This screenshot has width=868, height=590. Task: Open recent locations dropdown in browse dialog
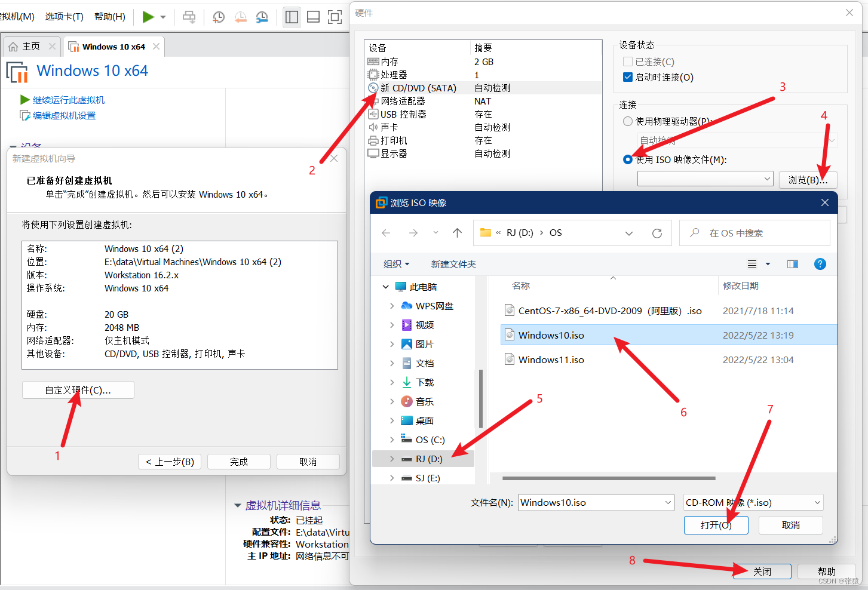point(435,233)
